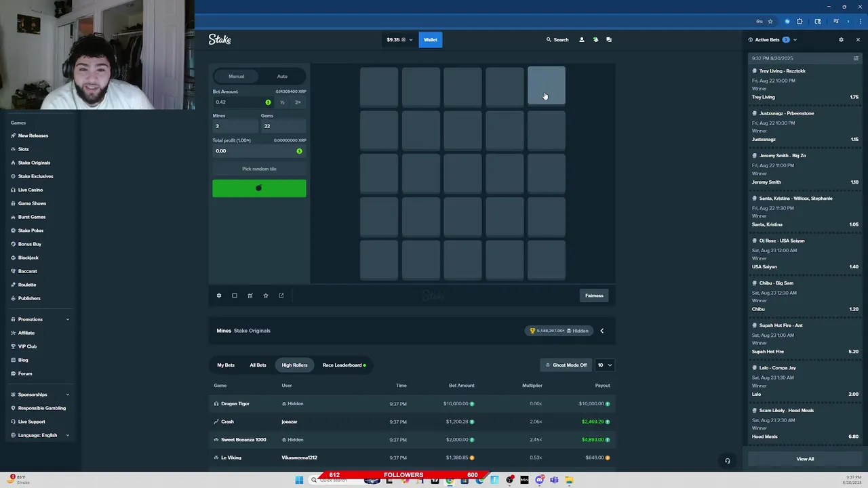Change the rows-per-page 10 dropdown

coord(604,365)
